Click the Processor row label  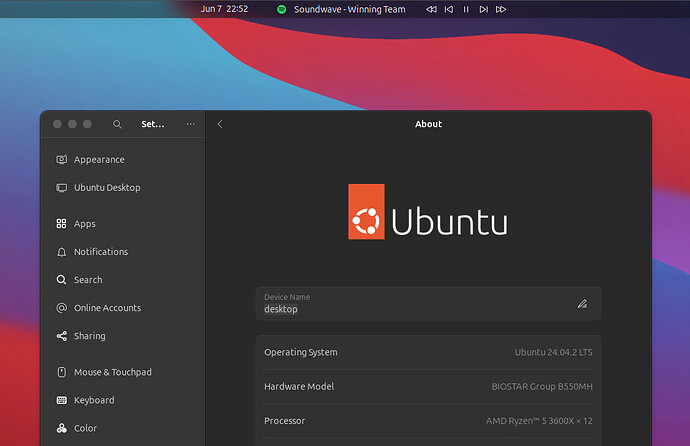point(284,421)
